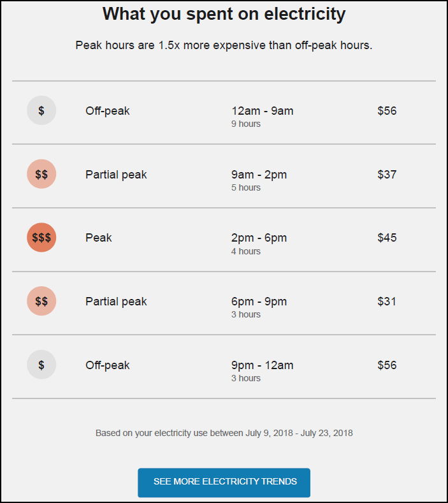The width and height of the screenshot is (448, 503).
Task: Click the $$ icon beside 9am - 2pm
Action: tap(41, 174)
